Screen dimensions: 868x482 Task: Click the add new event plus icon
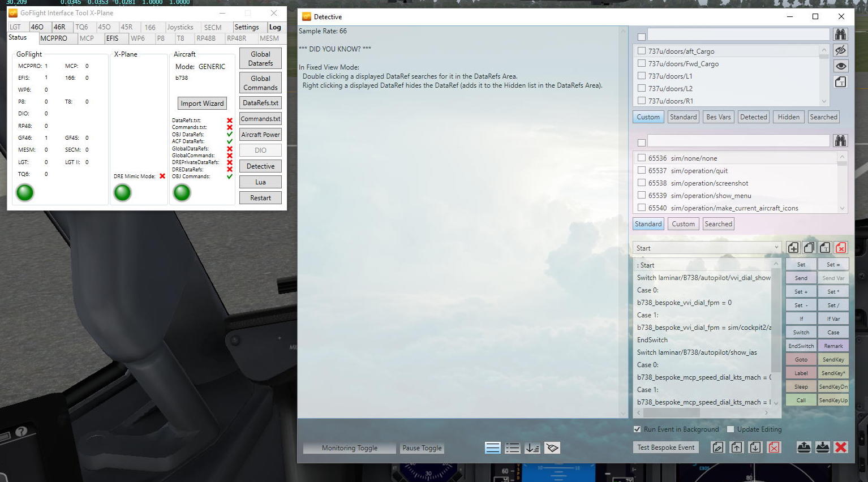[793, 248]
